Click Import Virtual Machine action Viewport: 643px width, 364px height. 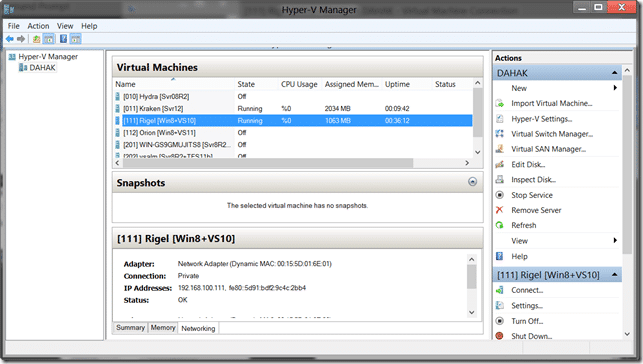[x=552, y=103]
